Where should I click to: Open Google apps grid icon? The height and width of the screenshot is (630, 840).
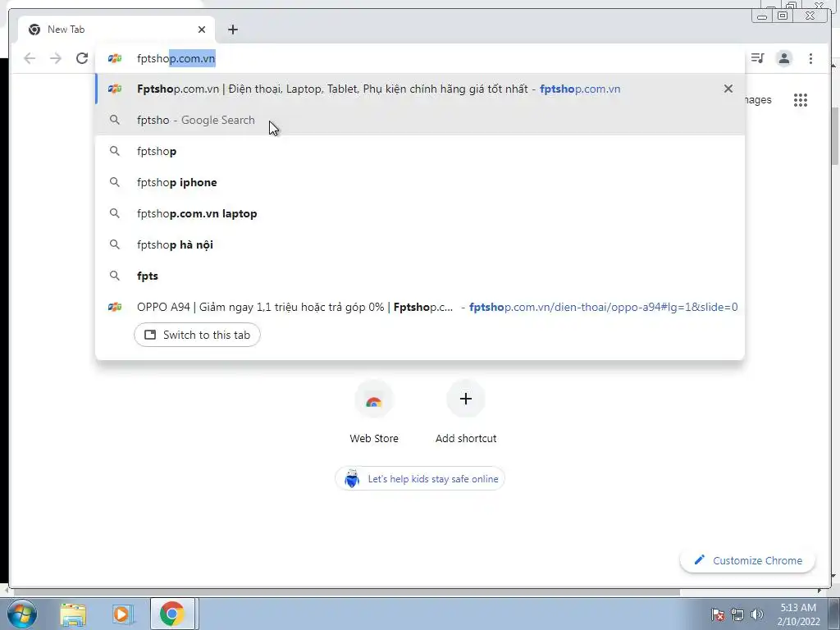click(x=801, y=99)
